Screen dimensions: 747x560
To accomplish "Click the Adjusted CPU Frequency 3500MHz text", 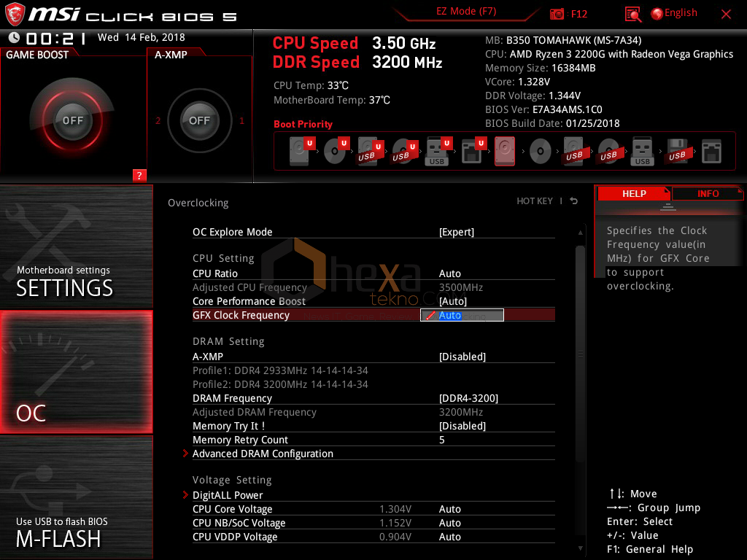I will point(461,287).
